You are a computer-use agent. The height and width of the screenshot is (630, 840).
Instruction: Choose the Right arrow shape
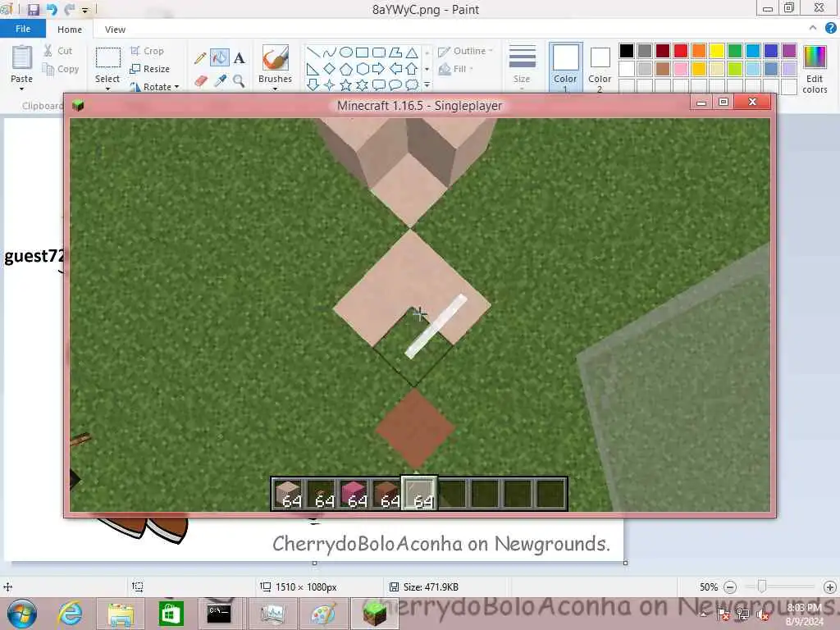379,69
